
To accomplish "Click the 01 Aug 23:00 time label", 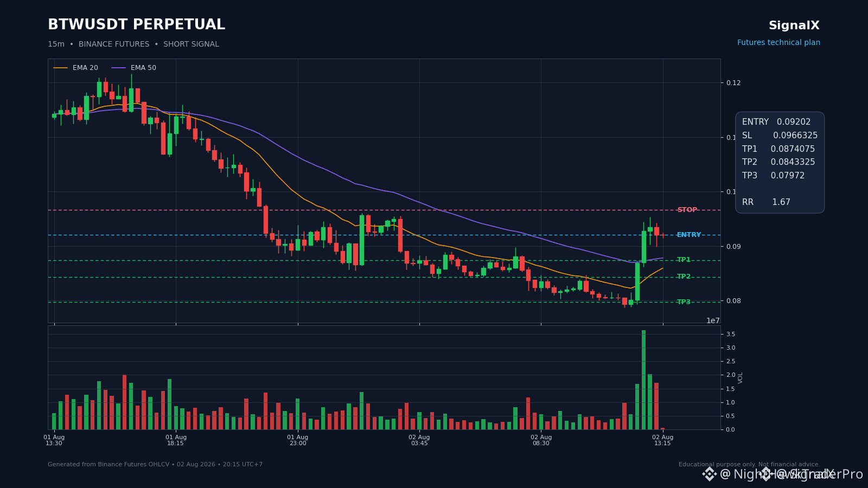I will pyautogui.click(x=297, y=440).
